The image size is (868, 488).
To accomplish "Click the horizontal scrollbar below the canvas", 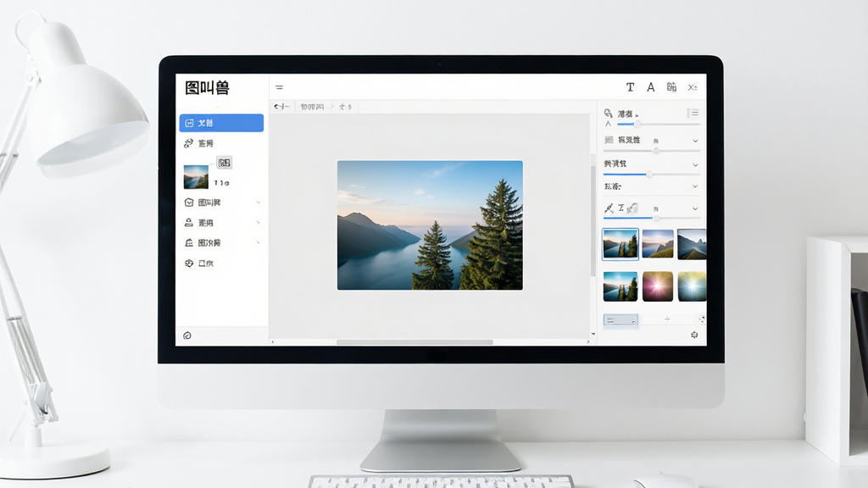I will [x=415, y=342].
